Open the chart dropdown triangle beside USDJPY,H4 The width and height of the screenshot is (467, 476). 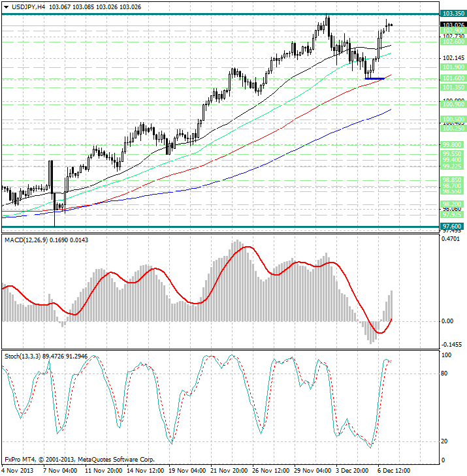6,7
